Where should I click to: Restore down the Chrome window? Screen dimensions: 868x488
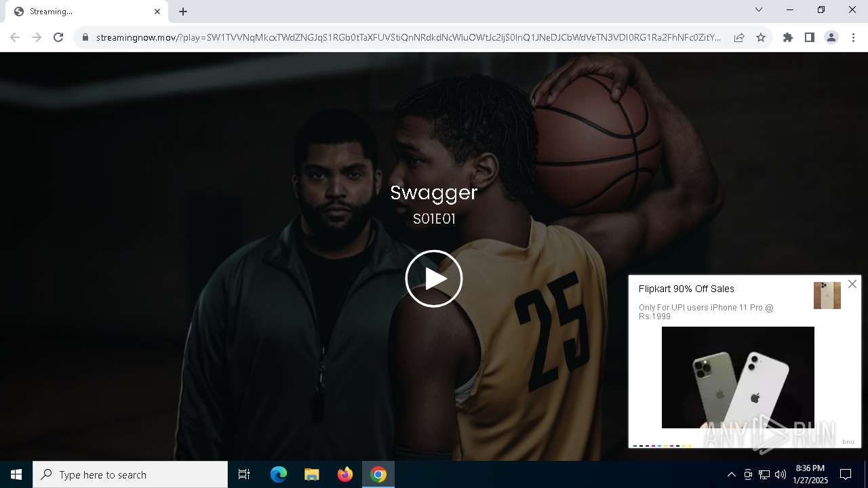(x=821, y=9)
